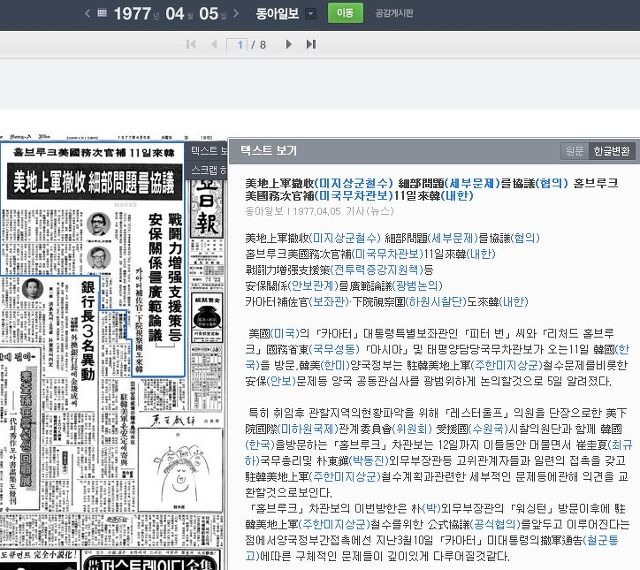Jump to the first page
The image size is (640, 570).
click(191, 44)
